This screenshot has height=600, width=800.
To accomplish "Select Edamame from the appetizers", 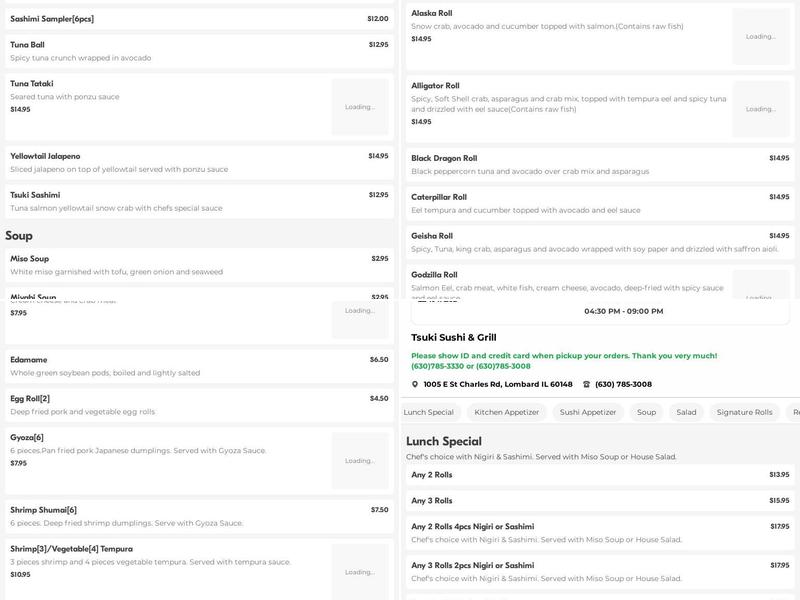I will click(x=199, y=365).
